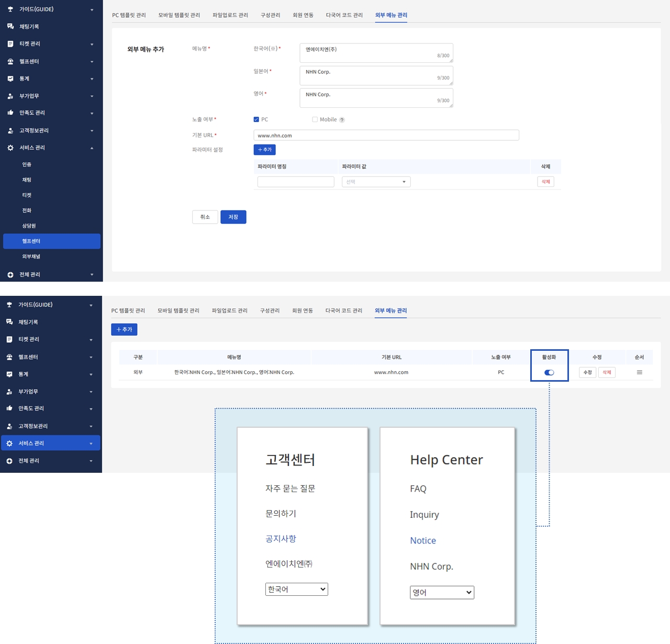Select 외부채널 under 서비스 관리 submenu
Image resolution: width=670 pixels, height=644 pixels.
point(31,257)
